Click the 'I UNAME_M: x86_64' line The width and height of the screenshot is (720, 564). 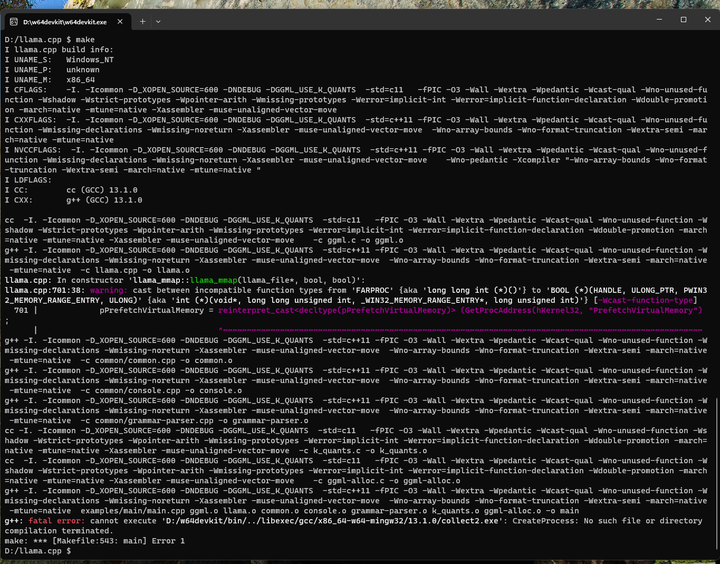pyautogui.click(x=50, y=80)
